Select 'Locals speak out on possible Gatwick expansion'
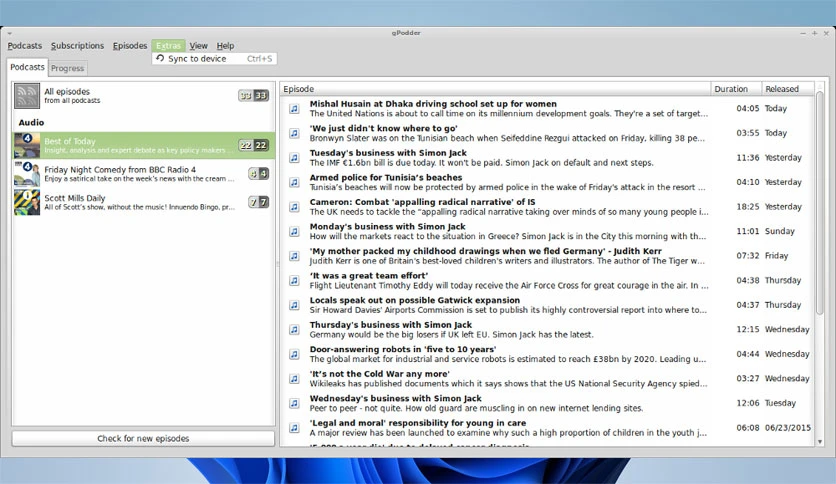This screenshot has height=484, width=836. pos(415,300)
